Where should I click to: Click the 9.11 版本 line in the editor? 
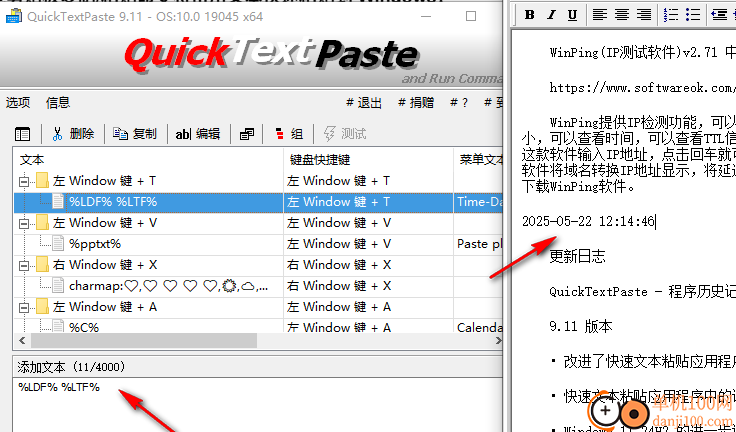(x=581, y=326)
